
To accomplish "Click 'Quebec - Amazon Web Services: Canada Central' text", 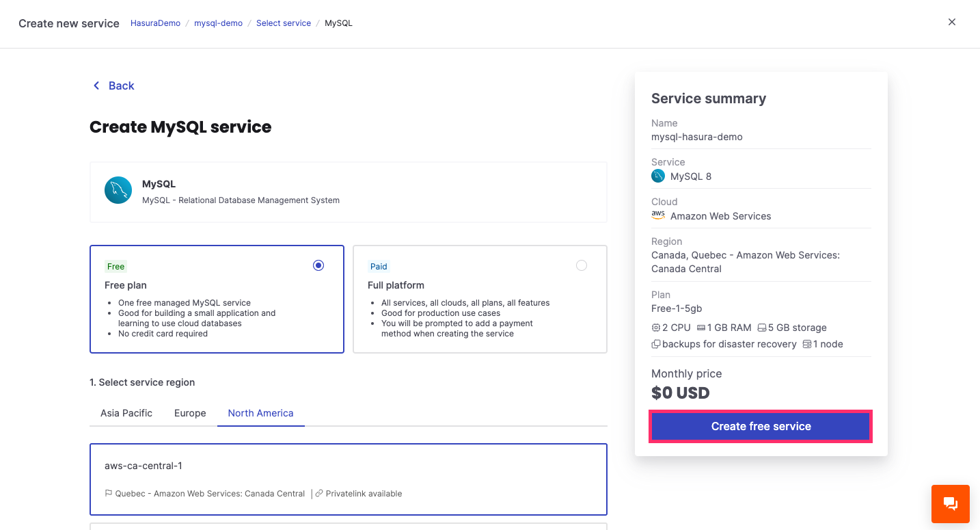I will click(210, 493).
